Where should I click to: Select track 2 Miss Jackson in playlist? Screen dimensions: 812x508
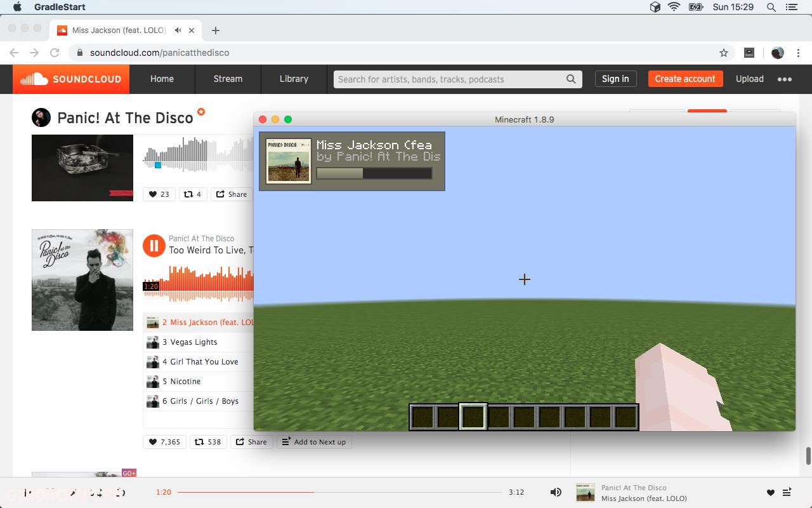[199, 323]
